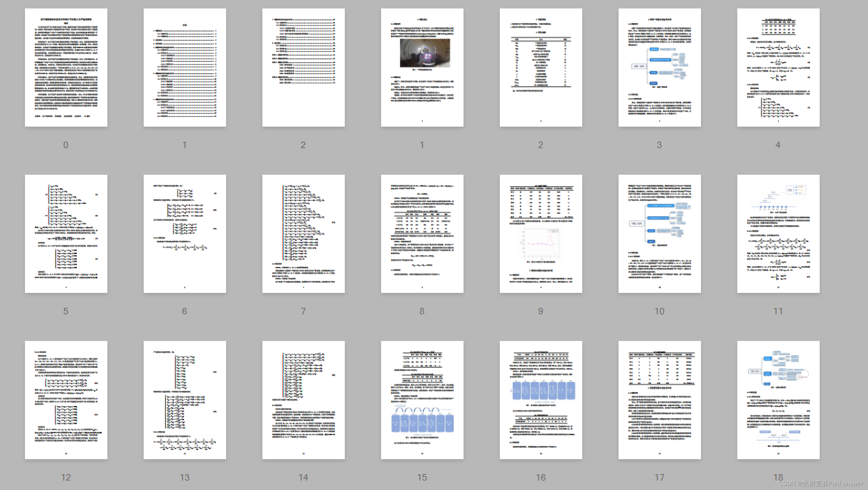Select the page 12 thumbnail
This screenshot has height=490, width=868.
[66, 400]
